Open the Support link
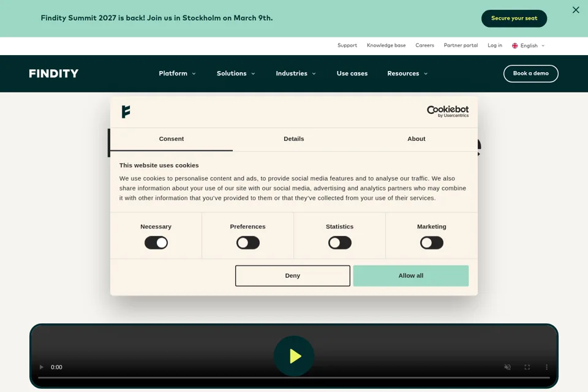The width and height of the screenshot is (588, 392). click(347, 45)
